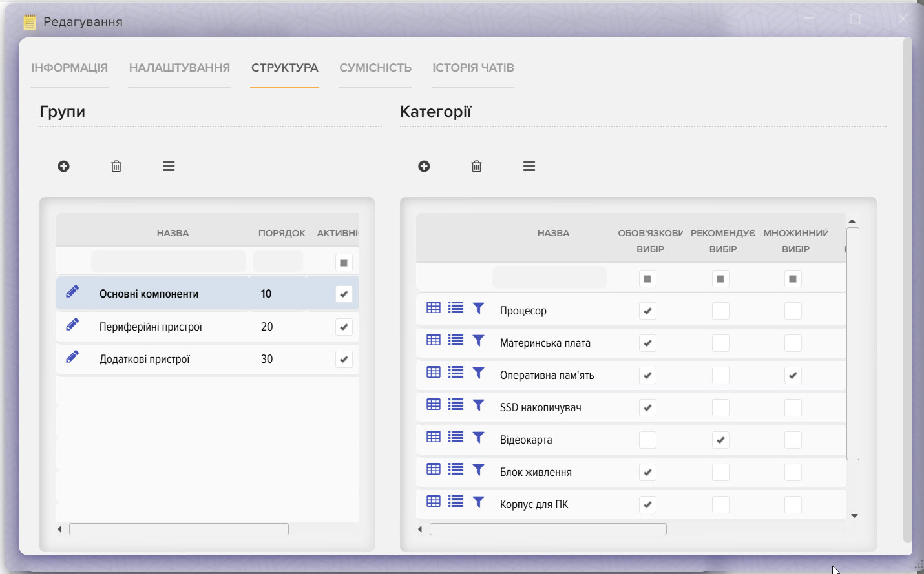The height and width of the screenshot is (574, 924).
Task: Click groups name filter input field
Action: tap(169, 261)
